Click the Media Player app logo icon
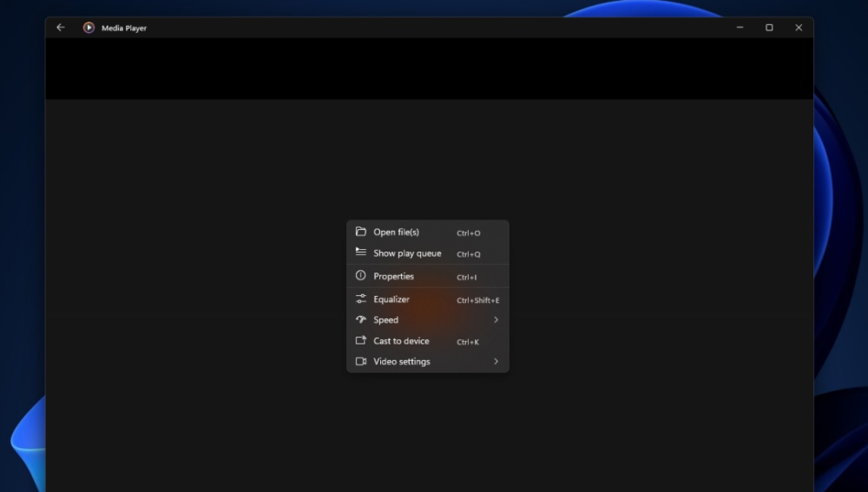Viewport: 868px width, 492px height. (x=89, y=28)
